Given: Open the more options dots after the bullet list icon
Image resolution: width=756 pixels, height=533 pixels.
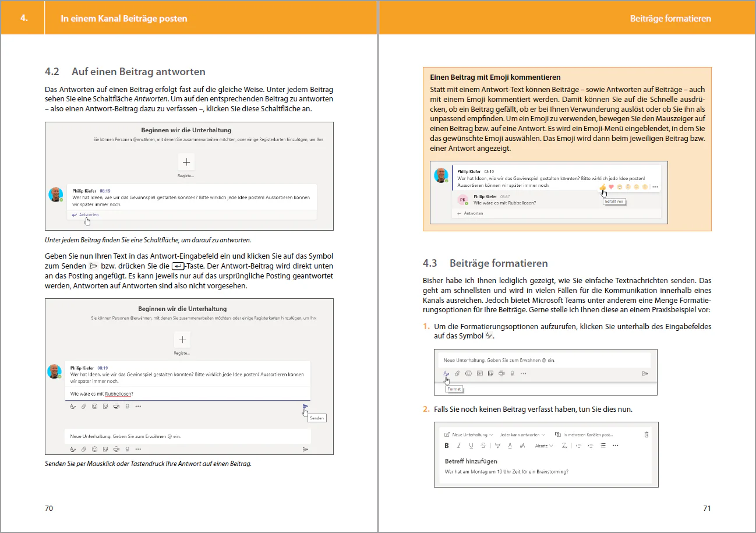Looking at the screenshot, I should tap(615, 446).
